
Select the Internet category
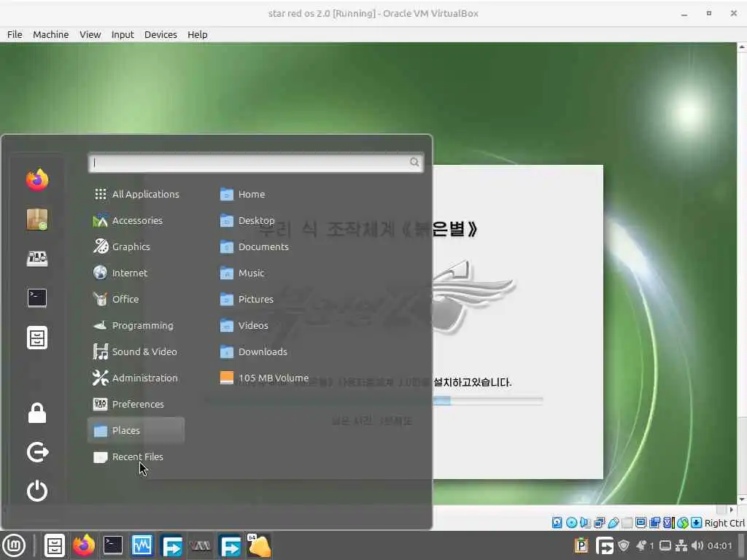pyautogui.click(x=136, y=273)
